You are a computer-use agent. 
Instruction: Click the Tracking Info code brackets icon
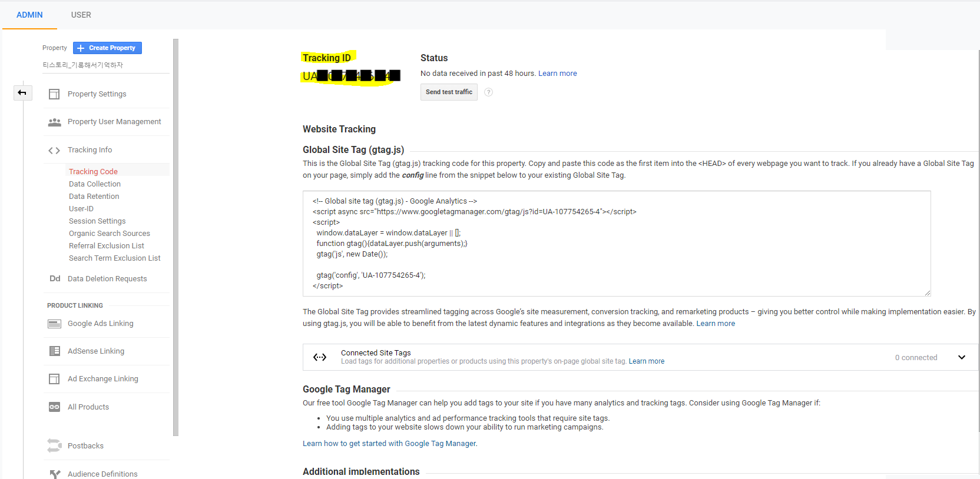54,151
